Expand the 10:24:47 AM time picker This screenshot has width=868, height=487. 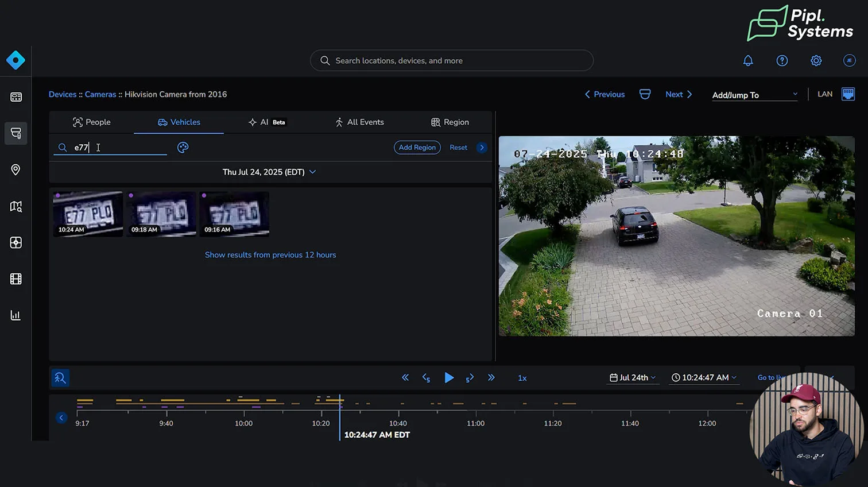click(704, 378)
